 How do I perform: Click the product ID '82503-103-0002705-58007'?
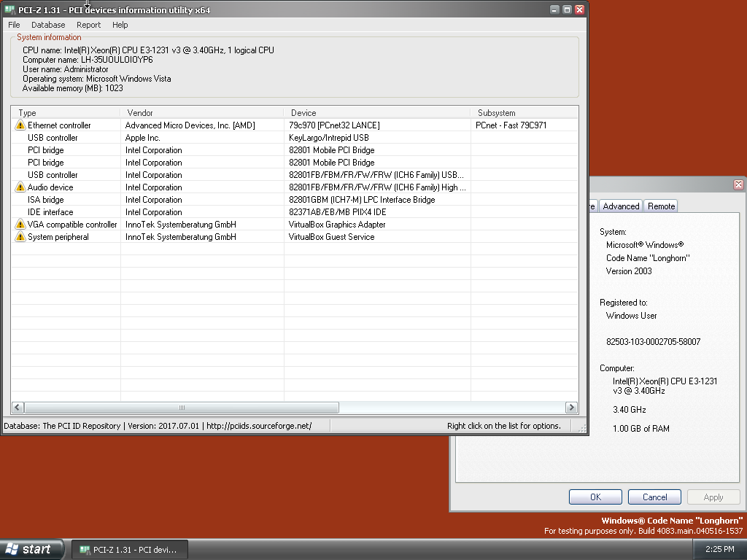[x=653, y=341]
